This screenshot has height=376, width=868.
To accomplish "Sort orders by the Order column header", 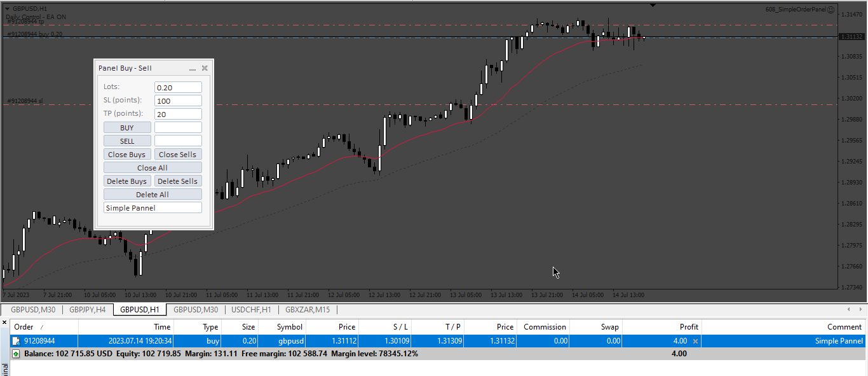I will click(x=44, y=327).
